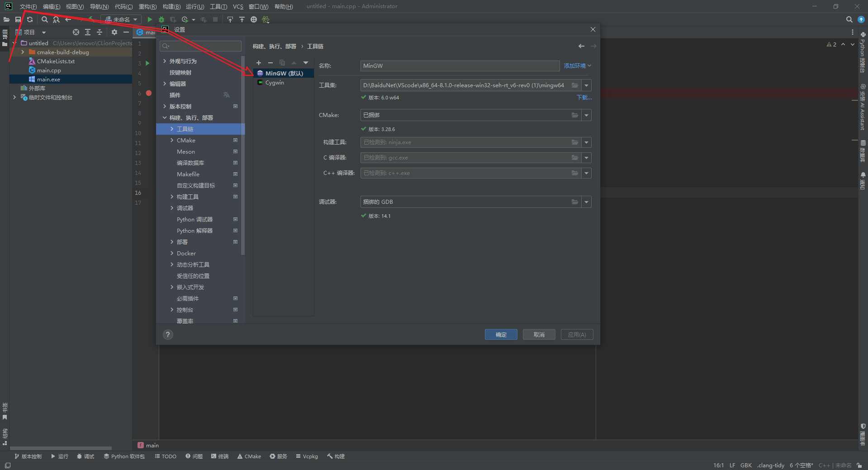Remove the selected toolchain with the minus icon

coord(270,63)
